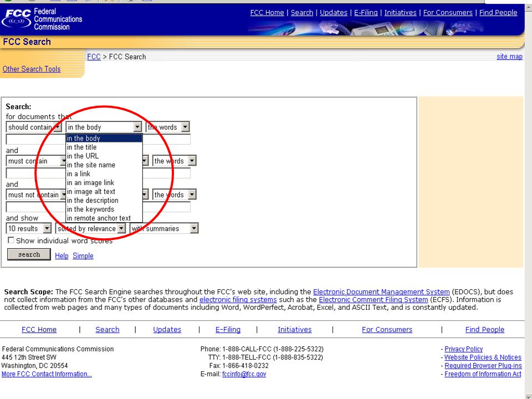Enable Show individual word scores checkbox
Screen dimensions: 532x399
pyautogui.click(x=11, y=240)
